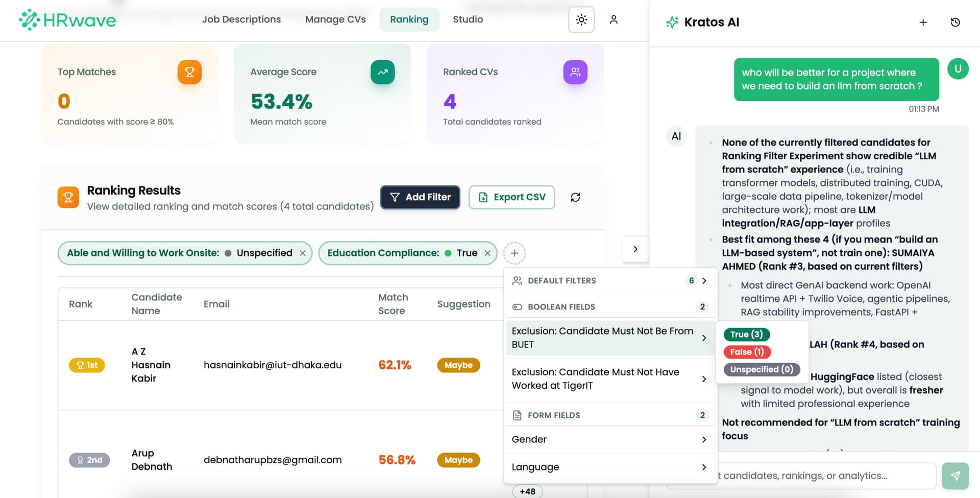The image size is (980, 498).
Task: Open the Kratos AI chat history icon
Action: (955, 22)
